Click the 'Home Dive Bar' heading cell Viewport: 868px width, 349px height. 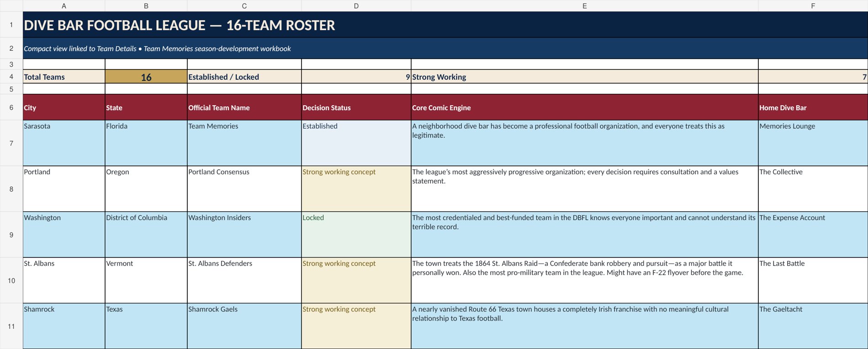click(x=813, y=107)
